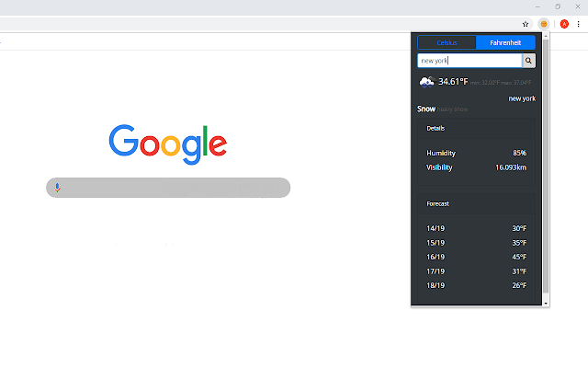Switch temperature units to Celsius
Screen dimensions: 588x368
tap(447, 43)
